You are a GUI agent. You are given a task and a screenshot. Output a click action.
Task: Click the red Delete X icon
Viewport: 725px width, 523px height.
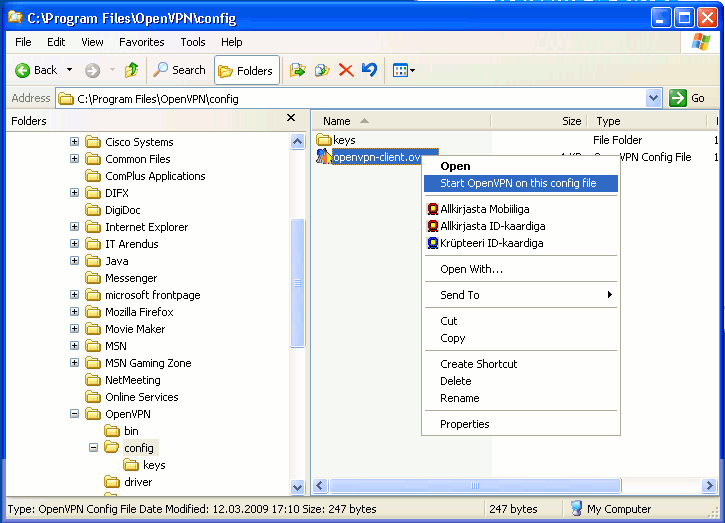coord(346,70)
